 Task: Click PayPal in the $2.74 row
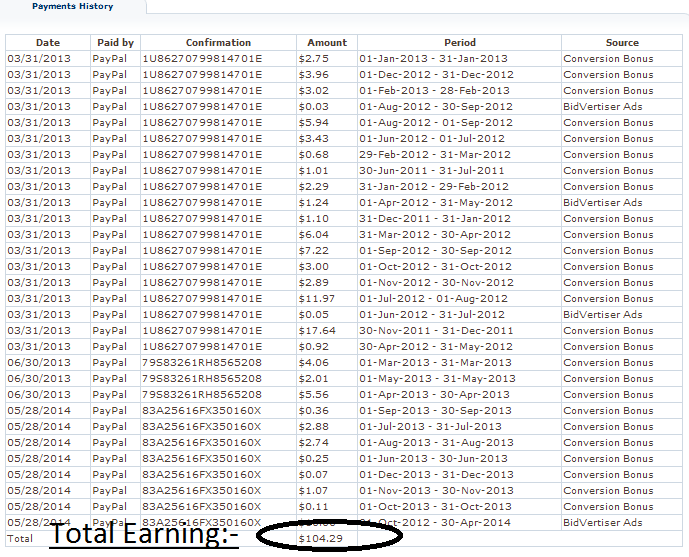[109, 443]
